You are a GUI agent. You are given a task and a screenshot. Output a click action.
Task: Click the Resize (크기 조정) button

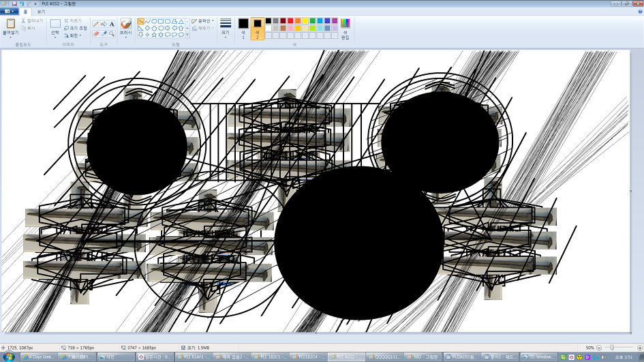tap(74, 28)
